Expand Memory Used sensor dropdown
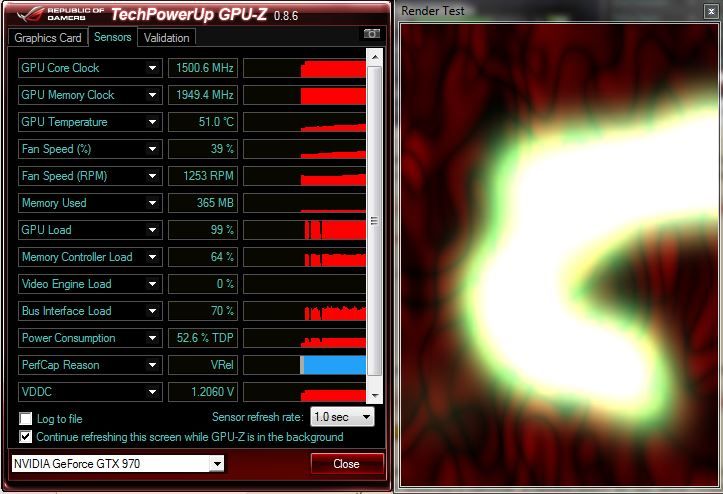The width and height of the screenshot is (723, 494). 152,203
